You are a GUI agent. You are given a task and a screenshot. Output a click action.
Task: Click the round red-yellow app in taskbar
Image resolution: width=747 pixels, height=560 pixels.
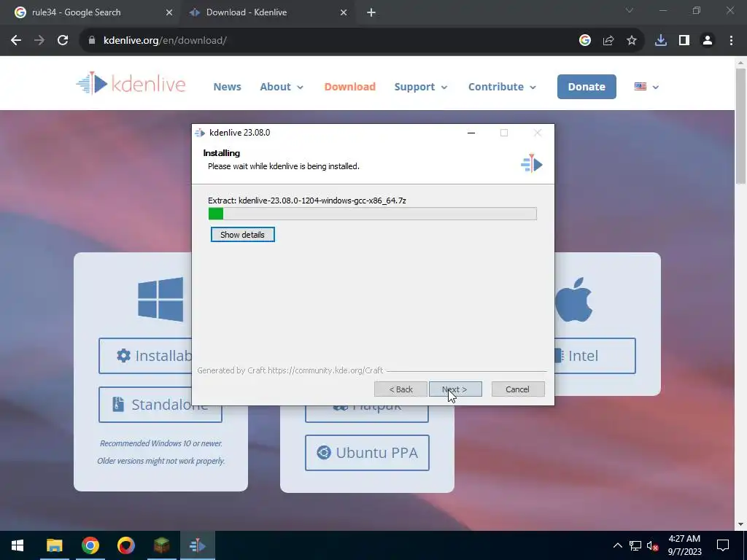[x=125, y=545]
